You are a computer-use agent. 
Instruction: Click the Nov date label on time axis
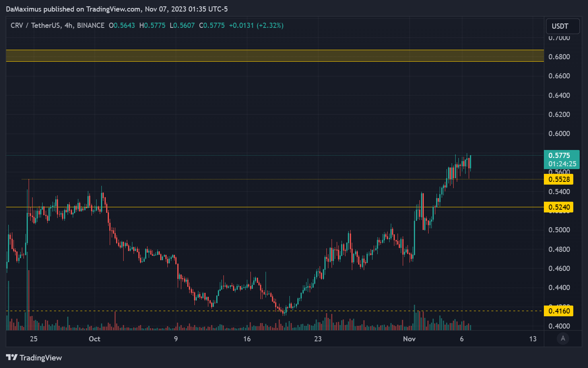point(409,339)
